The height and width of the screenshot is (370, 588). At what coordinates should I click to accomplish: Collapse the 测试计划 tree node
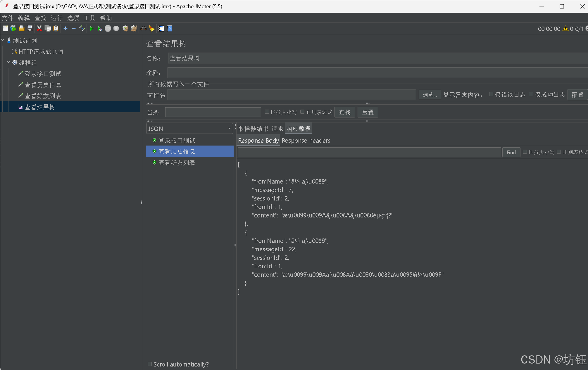[3, 40]
